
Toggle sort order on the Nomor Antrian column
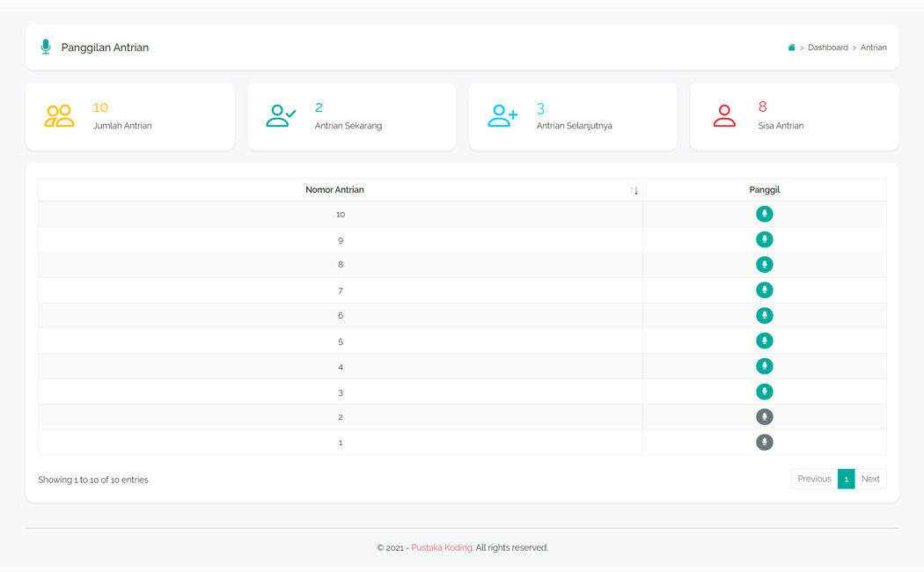635,190
